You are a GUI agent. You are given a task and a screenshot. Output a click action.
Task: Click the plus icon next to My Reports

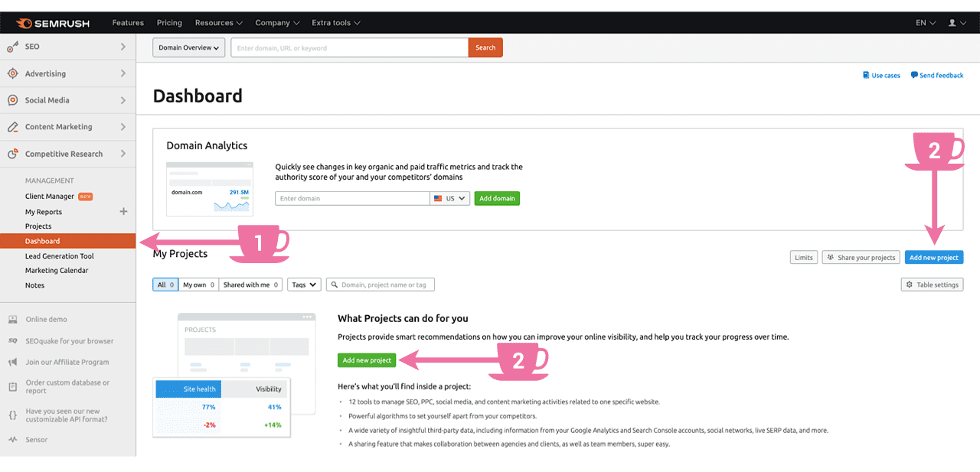click(x=123, y=211)
